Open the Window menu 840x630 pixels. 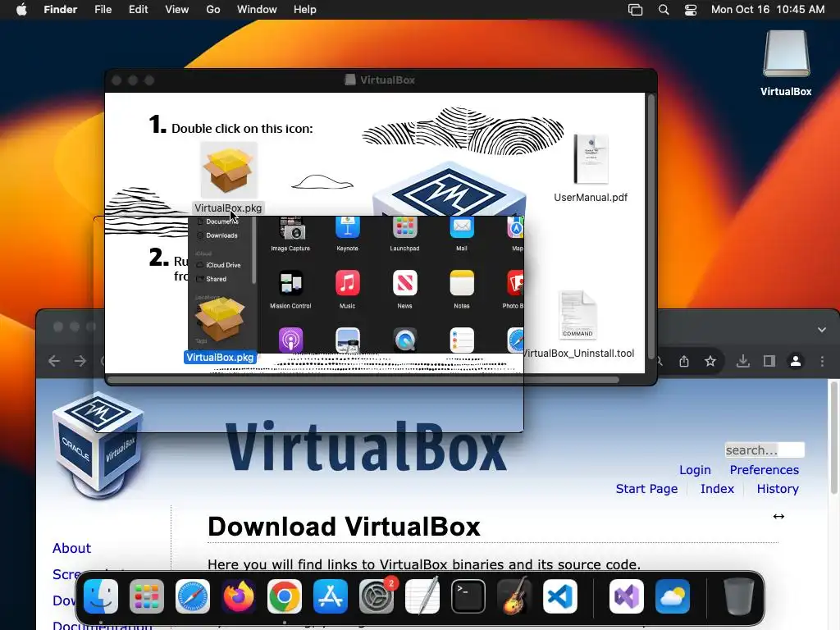click(x=257, y=10)
